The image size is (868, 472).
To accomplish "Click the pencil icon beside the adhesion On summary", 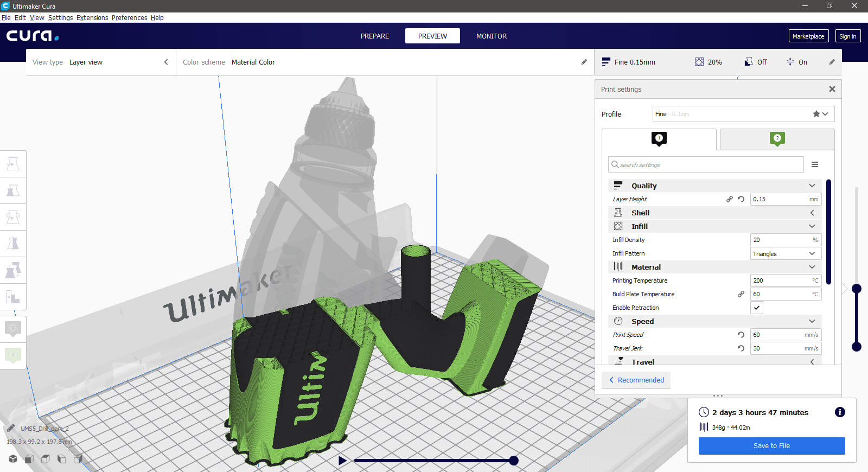I will tap(832, 62).
